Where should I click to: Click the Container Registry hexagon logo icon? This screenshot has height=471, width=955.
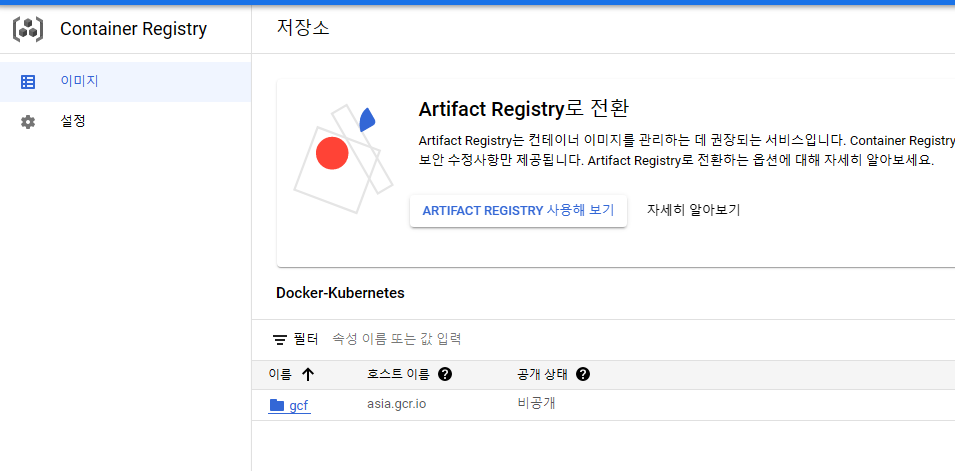pyautogui.click(x=28, y=29)
